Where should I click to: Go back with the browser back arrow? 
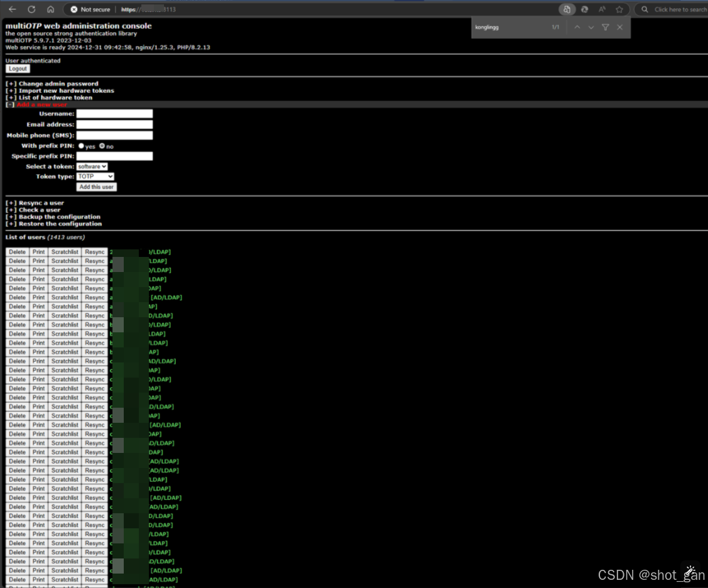12,9
